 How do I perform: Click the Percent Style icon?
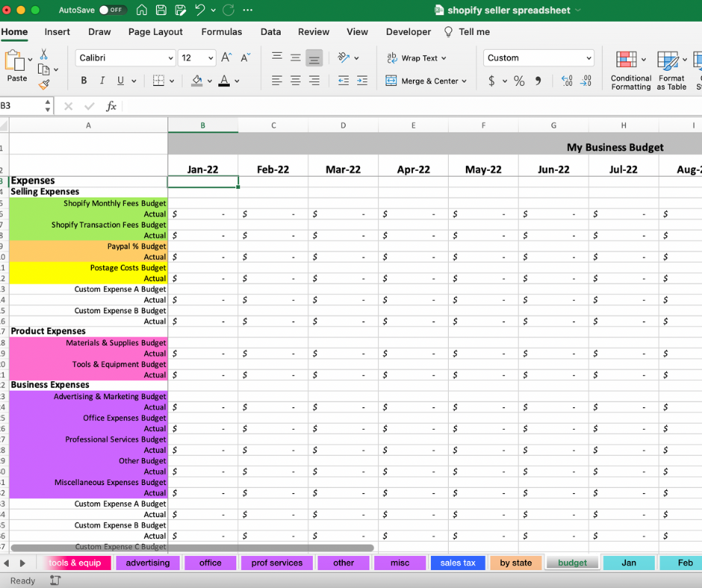(x=519, y=81)
